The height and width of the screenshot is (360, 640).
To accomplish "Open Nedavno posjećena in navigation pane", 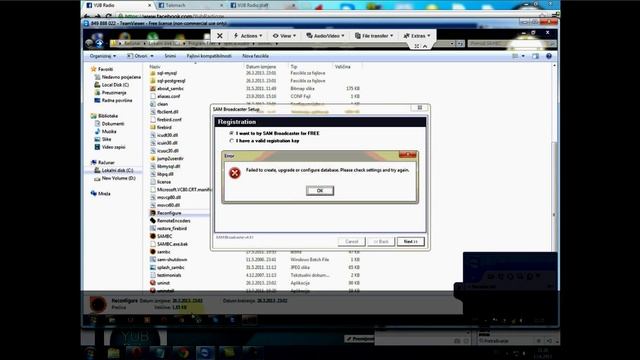I will pyautogui.click(x=118, y=77).
